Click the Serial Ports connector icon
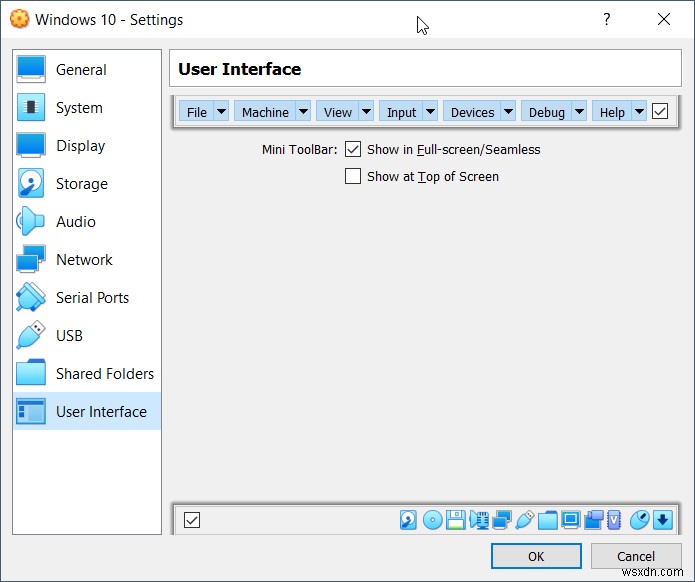The image size is (695, 582). click(31, 297)
